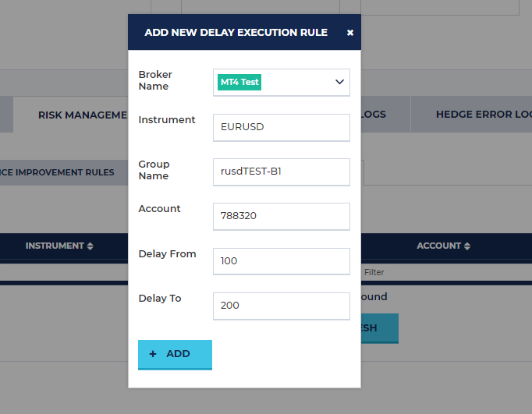Click the partially hidden Logs tab
This screenshot has width=532, height=414.
tap(374, 115)
